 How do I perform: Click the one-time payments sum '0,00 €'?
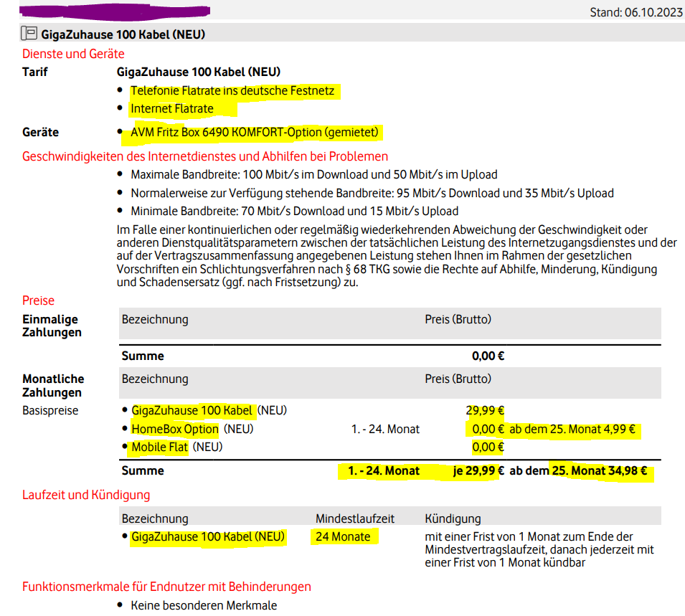pos(488,356)
